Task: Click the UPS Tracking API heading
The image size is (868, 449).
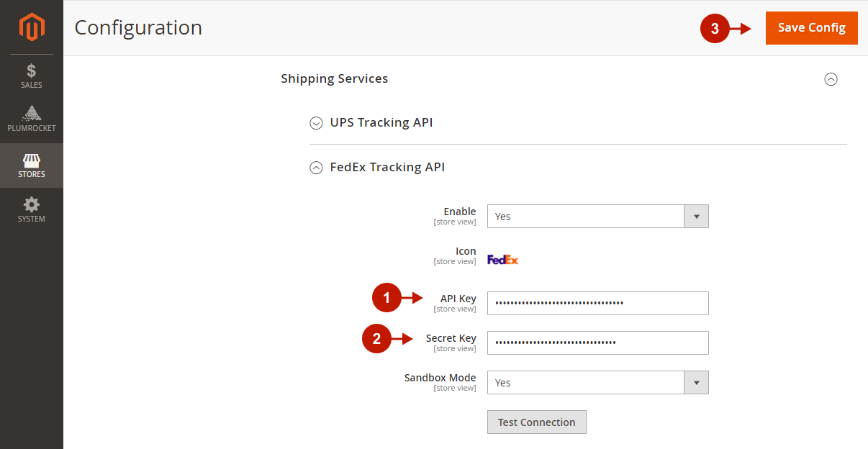Action: [x=381, y=122]
